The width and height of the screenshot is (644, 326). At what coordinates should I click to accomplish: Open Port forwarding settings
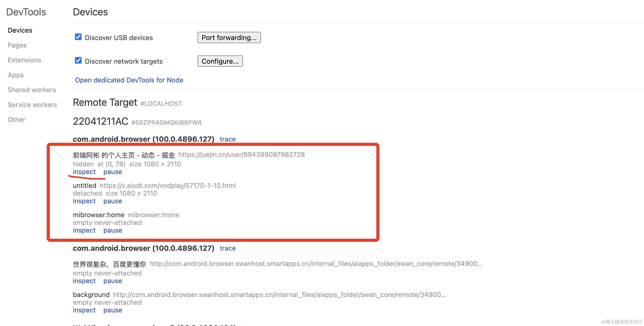pyautogui.click(x=229, y=38)
